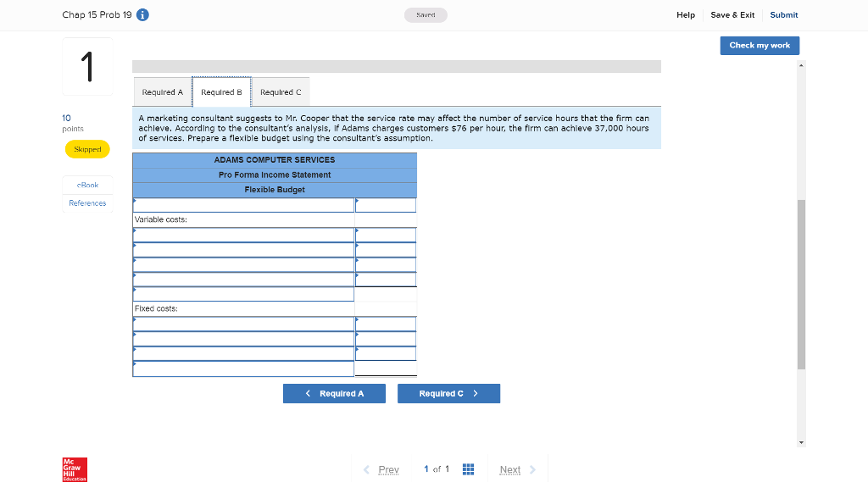This screenshot has height=488, width=868.
Task: Click the left arrow inside the Required A button
Action: 308,393
